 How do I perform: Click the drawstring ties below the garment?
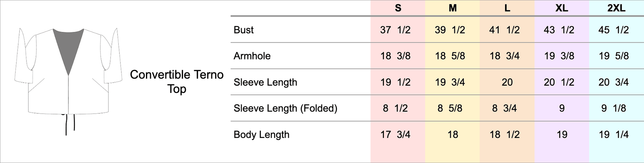point(70,124)
